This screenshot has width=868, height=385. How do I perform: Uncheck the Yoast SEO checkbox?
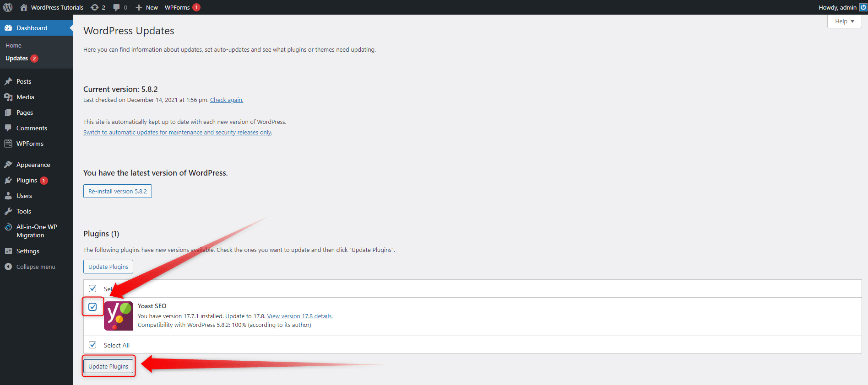point(92,307)
